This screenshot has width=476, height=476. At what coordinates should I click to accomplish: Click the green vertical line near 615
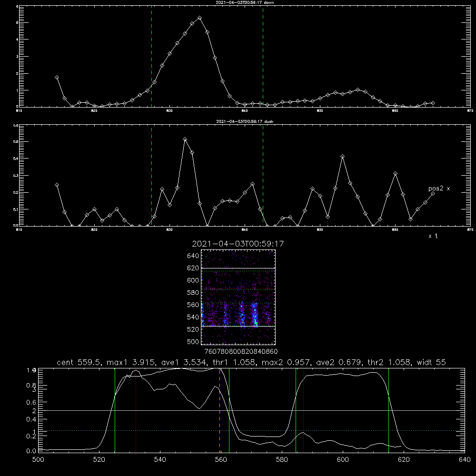point(388,410)
